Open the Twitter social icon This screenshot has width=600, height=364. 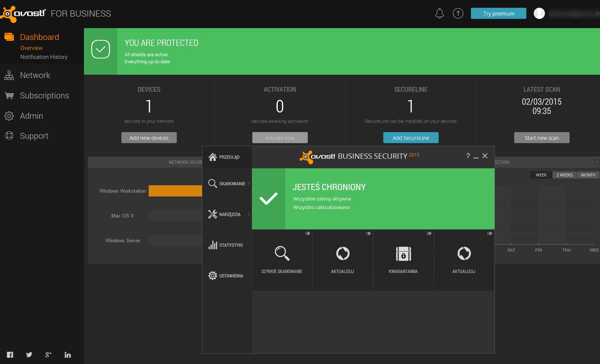coord(29,355)
